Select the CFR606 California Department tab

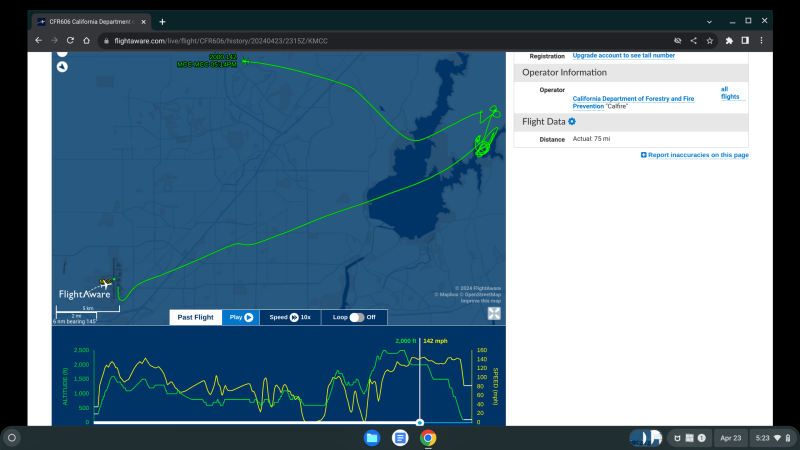tap(92, 22)
